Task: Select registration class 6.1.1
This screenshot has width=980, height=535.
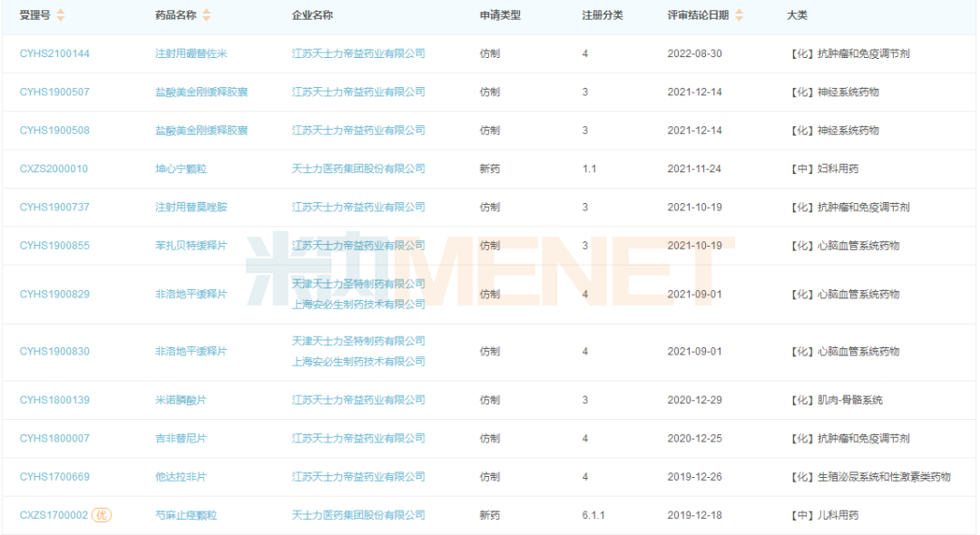Action: pos(593,515)
